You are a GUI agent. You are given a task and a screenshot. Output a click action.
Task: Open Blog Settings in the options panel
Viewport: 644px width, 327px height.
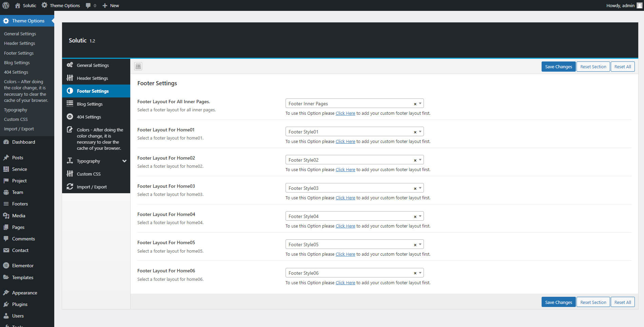pos(90,104)
